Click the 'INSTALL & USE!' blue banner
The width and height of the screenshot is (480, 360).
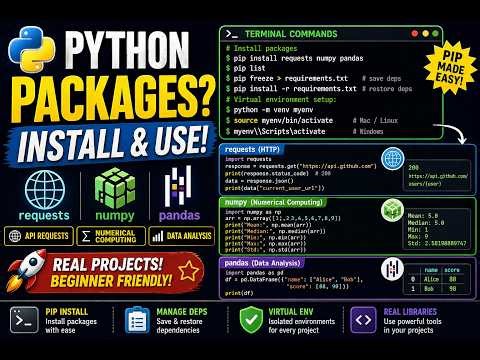pyautogui.click(x=112, y=144)
